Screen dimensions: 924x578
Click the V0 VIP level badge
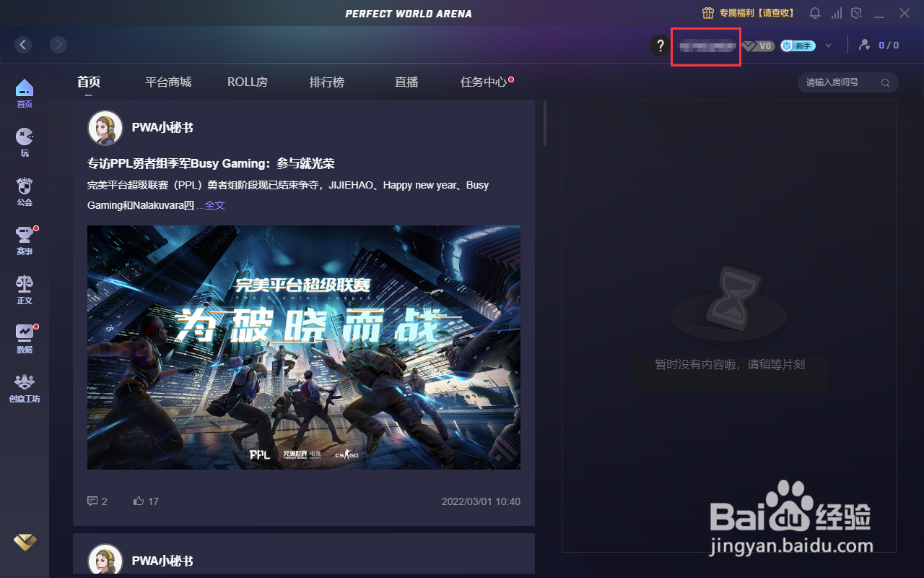click(x=758, y=46)
